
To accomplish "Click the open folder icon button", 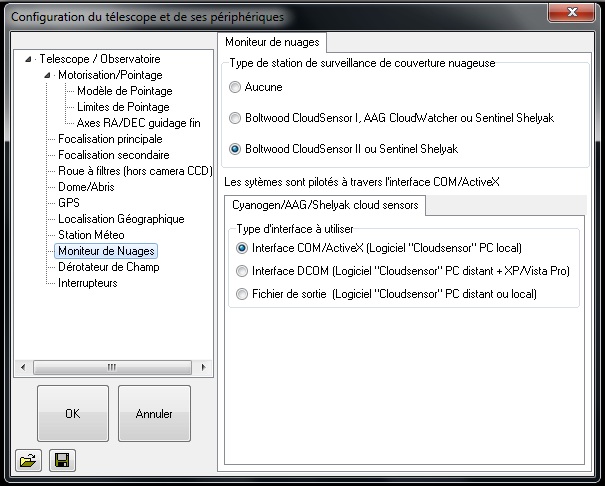I will (x=25, y=460).
